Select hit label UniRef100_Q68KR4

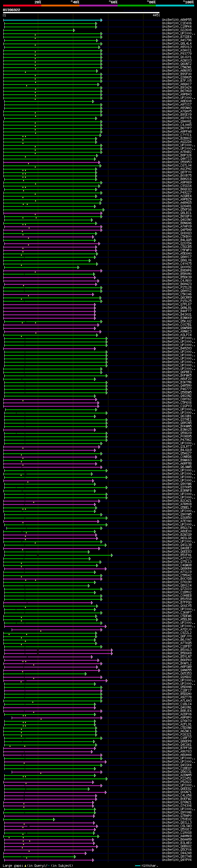click(177, 568)
